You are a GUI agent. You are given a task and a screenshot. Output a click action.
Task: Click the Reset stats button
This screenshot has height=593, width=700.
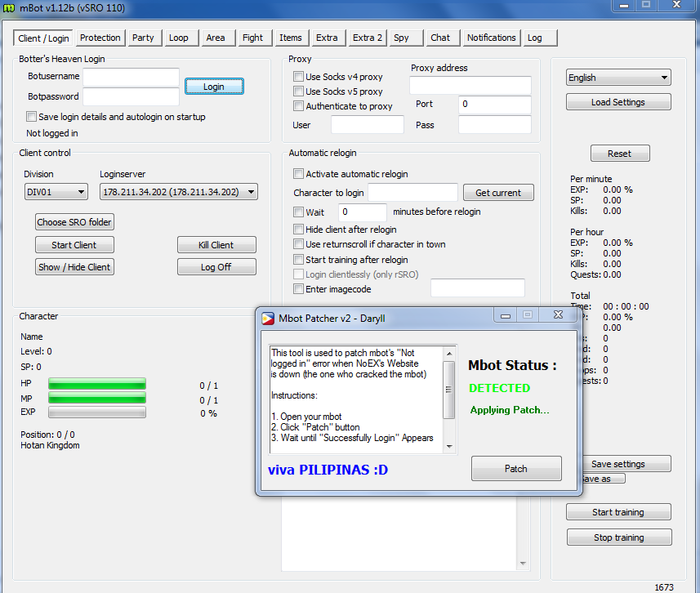click(x=620, y=154)
